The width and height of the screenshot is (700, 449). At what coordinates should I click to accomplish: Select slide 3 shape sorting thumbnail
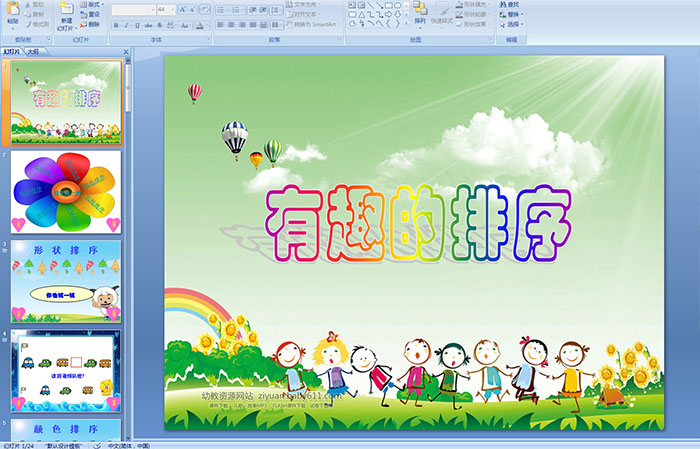66,282
